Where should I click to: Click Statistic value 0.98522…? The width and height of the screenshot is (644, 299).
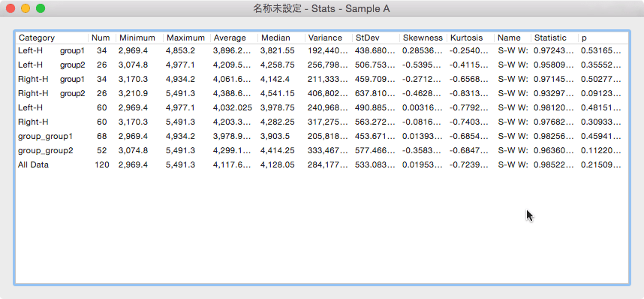(554, 165)
